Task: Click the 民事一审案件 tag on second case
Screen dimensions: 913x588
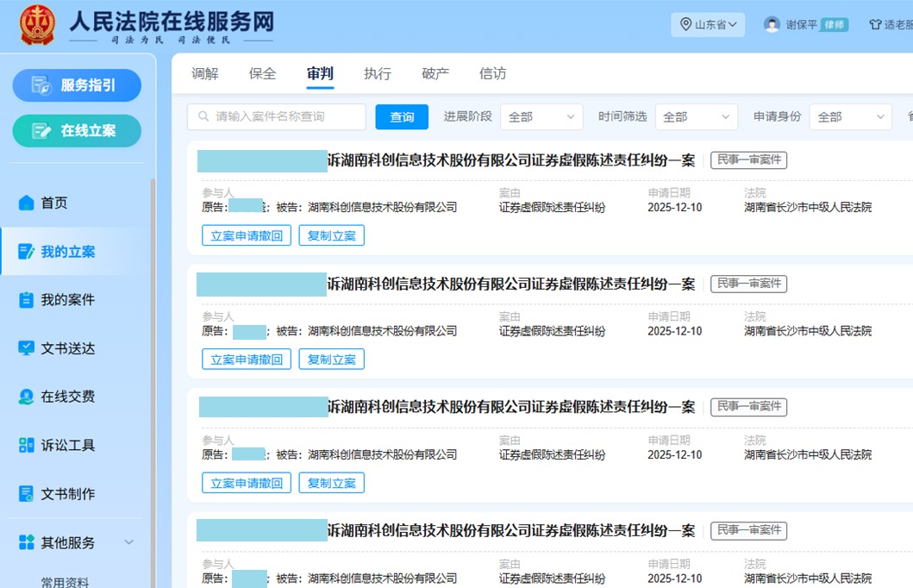Action: 749,284
